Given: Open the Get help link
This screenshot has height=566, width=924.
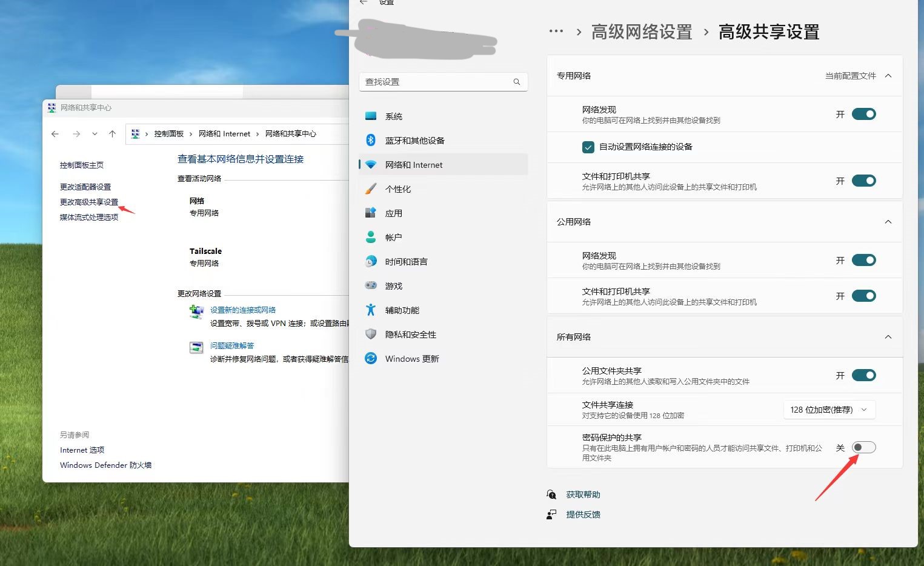Looking at the screenshot, I should point(583,494).
